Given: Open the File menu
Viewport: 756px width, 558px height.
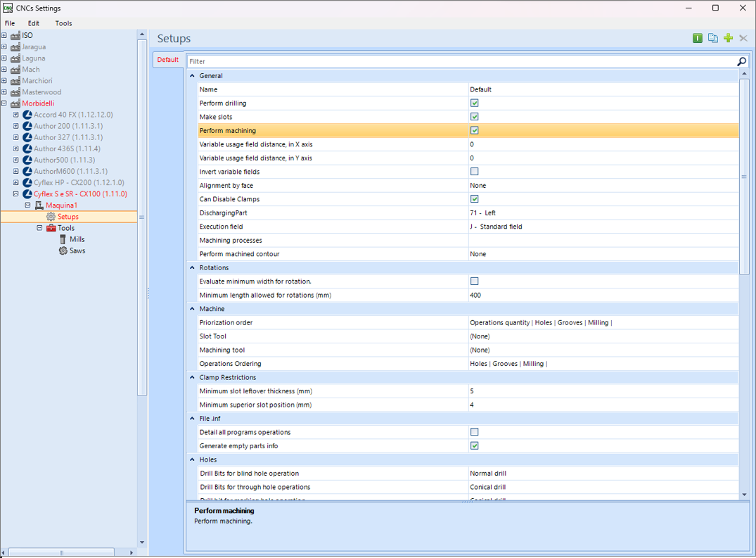Looking at the screenshot, I should click(10, 23).
